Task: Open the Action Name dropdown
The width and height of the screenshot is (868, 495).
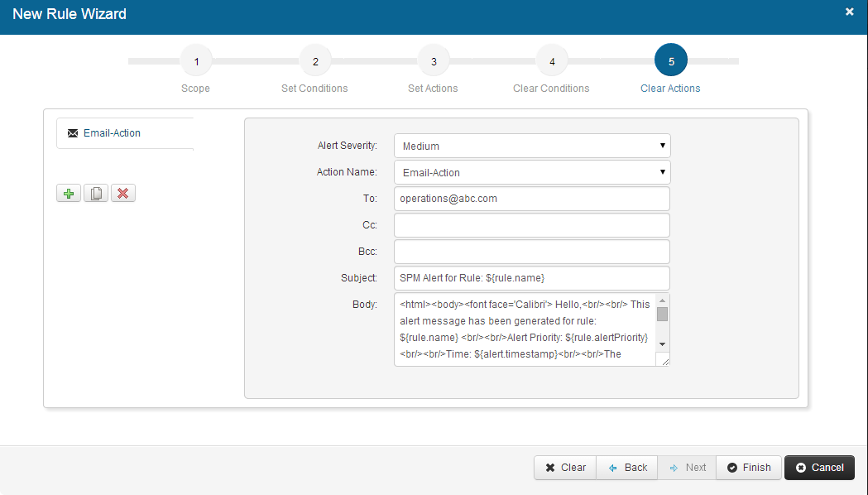Action: 532,172
